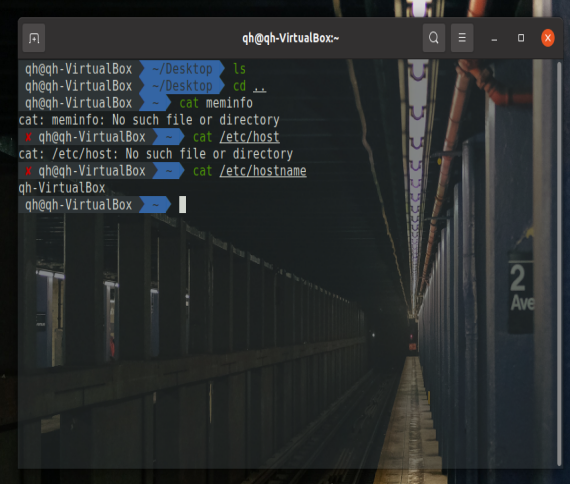Open the hamburger menu
Image resolution: width=570 pixels, height=484 pixels.
pyautogui.click(x=462, y=38)
